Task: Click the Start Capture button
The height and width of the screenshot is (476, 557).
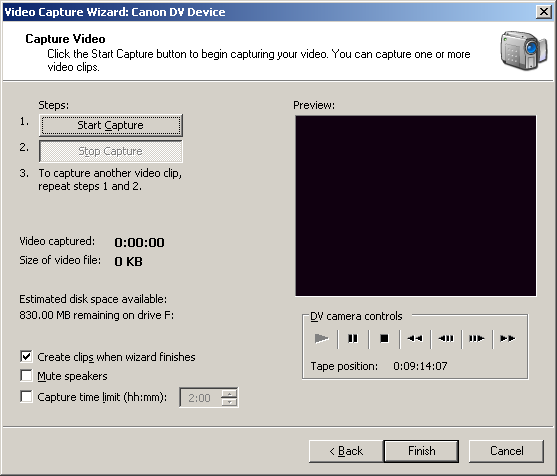Action: (x=110, y=125)
